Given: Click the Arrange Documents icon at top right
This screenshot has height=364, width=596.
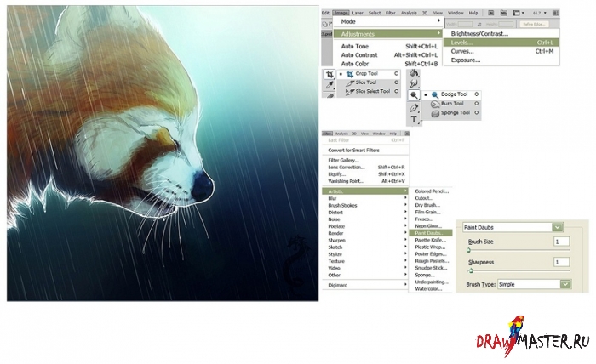Looking at the screenshot, I should (x=555, y=13).
